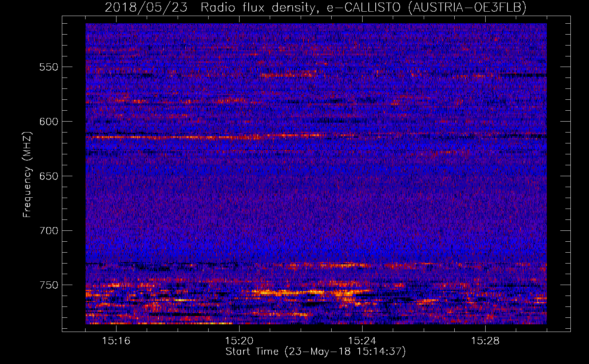The image size is (589, 364).
Task: Click the 650 frequency tick label
Action: [49, 176]
